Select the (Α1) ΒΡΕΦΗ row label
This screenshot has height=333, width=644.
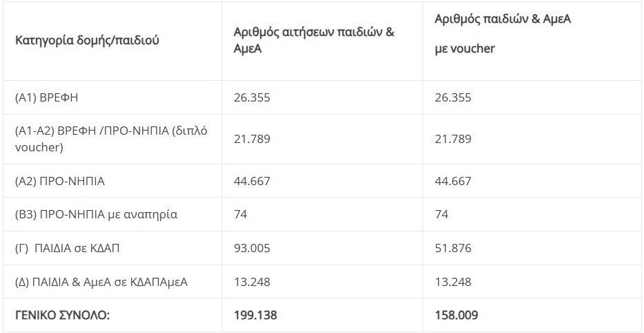pos(46,98)
